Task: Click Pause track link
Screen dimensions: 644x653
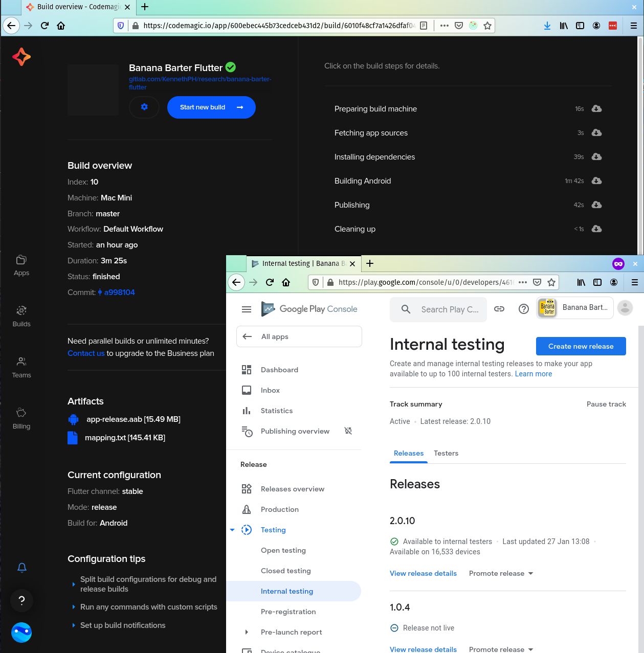Action: (x=606, y=404)
